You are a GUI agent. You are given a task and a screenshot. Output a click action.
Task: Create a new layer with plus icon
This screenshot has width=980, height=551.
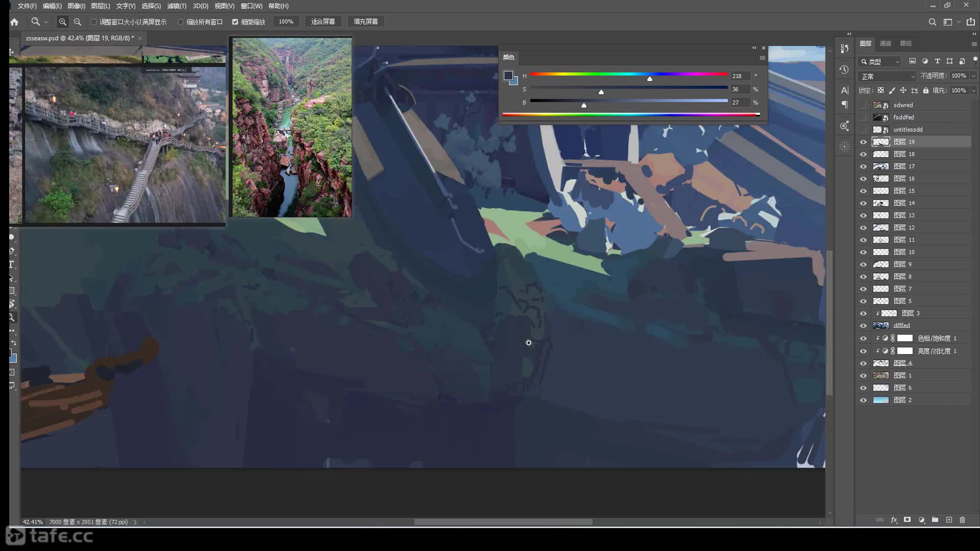tap(949, 520)
